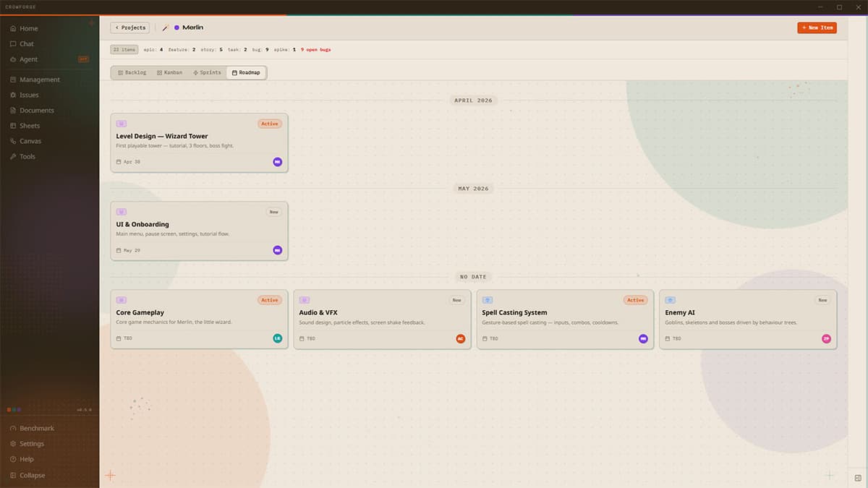Click the spike: 1 count
Image resolution: width=868 pixels, height=488 pixels.
coord(285,50)
